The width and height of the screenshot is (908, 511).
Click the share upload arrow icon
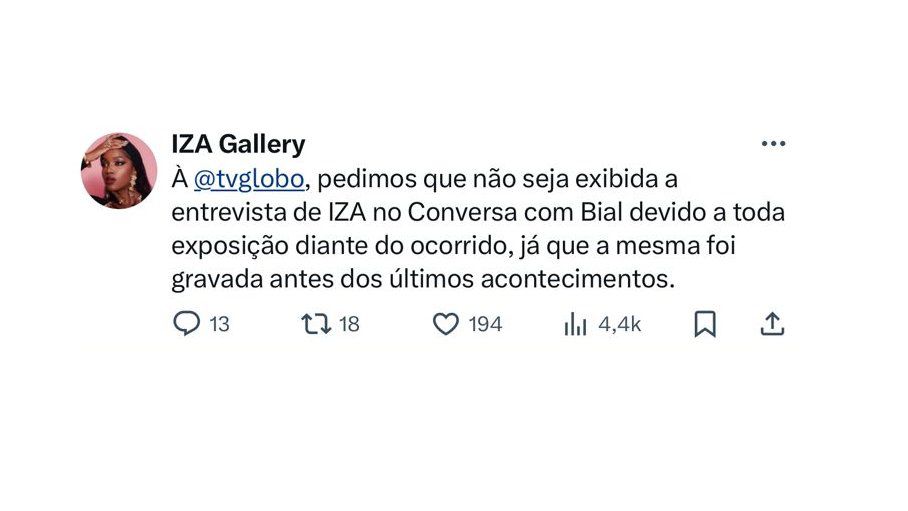tap(772, 324)
